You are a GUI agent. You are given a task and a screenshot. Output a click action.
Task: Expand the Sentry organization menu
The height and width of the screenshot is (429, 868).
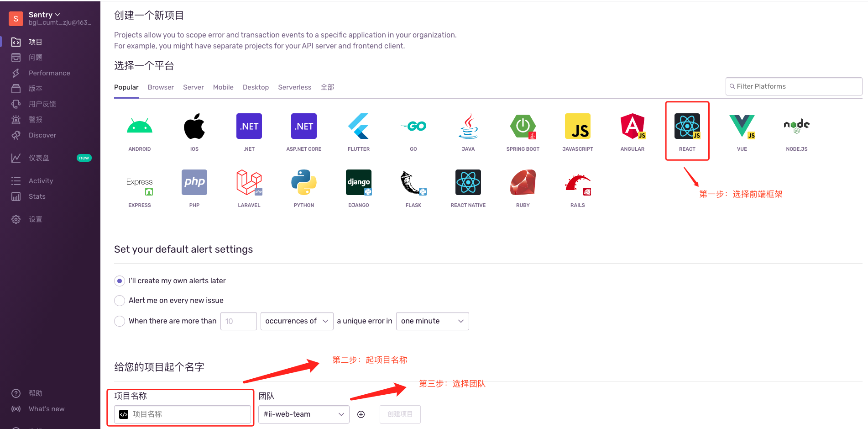44,15
